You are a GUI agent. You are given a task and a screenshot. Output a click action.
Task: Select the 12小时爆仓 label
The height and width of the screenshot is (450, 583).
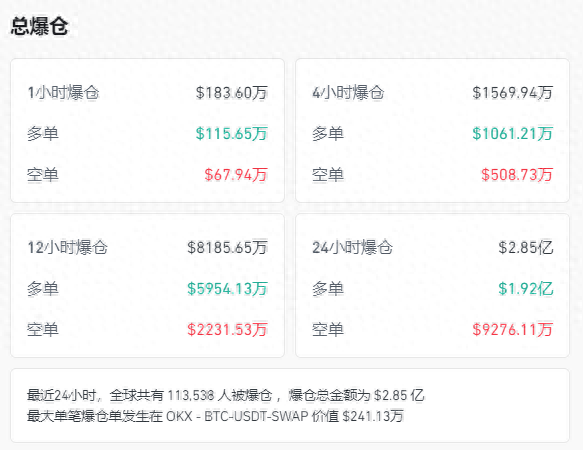68,247
